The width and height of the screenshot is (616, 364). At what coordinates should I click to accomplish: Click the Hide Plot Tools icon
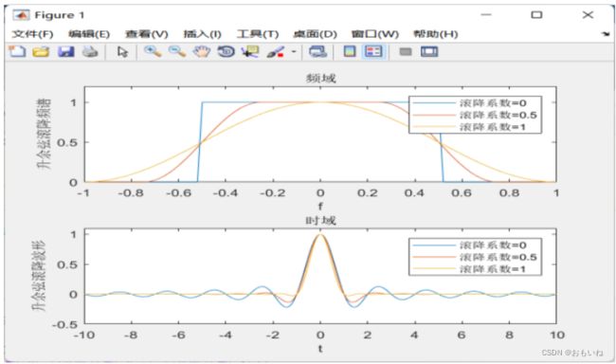(x=406, y=51)
